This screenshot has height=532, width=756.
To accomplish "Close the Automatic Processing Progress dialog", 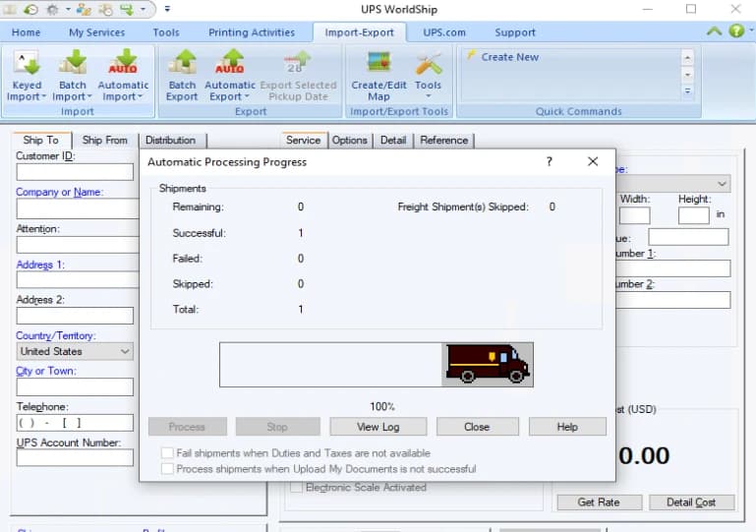I will [593, 161].
